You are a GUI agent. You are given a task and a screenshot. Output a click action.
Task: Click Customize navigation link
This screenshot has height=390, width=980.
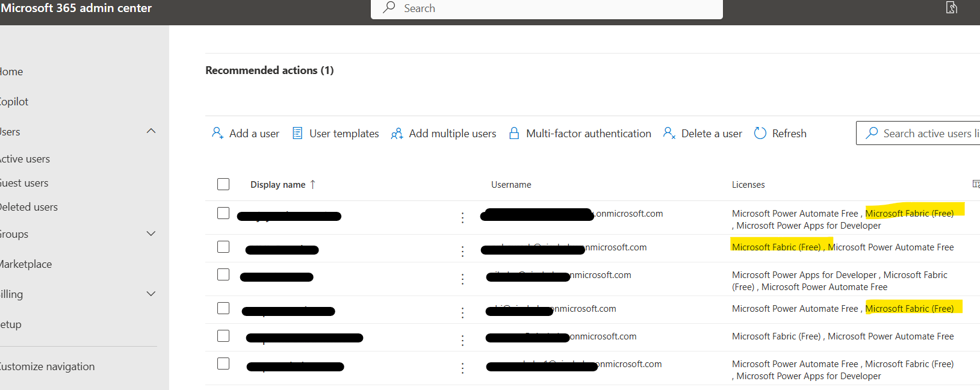[x=47, y=367]
